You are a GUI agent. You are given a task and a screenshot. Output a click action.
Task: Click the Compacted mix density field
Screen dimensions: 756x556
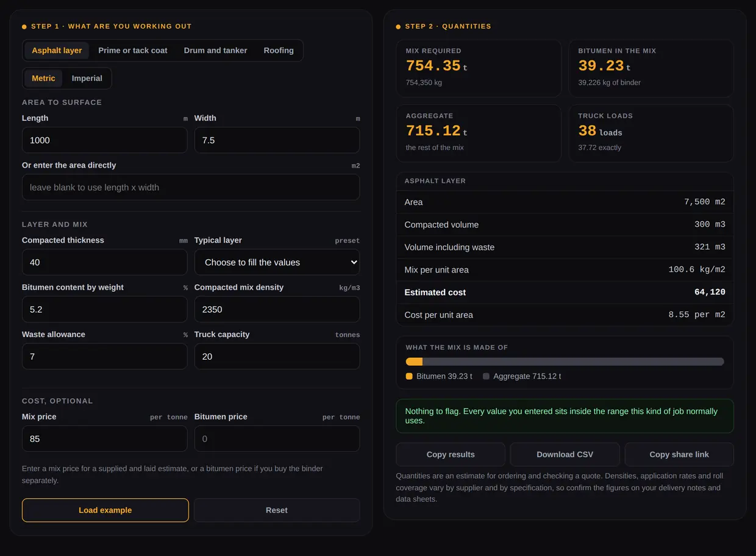pos(277,309)
